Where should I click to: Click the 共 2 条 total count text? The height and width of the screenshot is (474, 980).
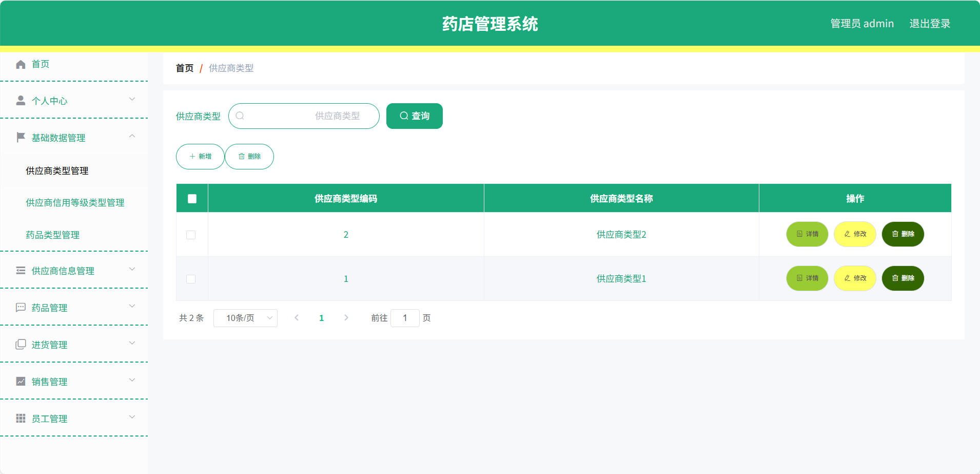pyautogui.click(x=191, y=318)
